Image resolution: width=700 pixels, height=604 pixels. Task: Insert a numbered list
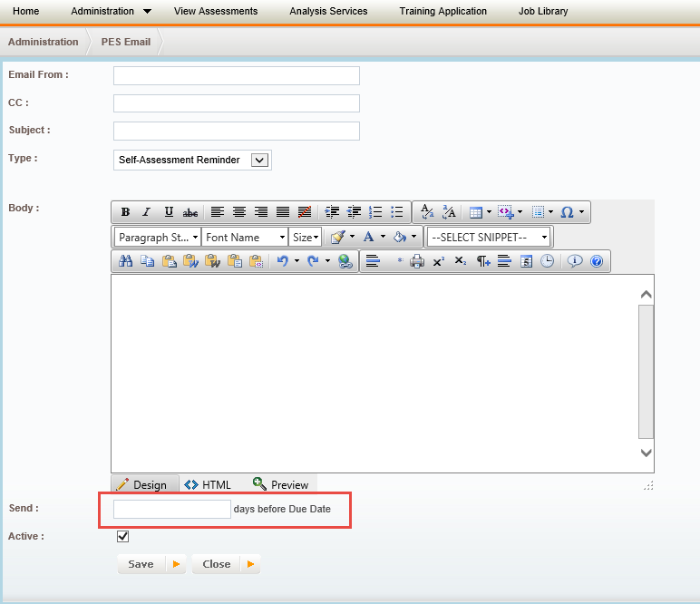[x=375, y=212]
